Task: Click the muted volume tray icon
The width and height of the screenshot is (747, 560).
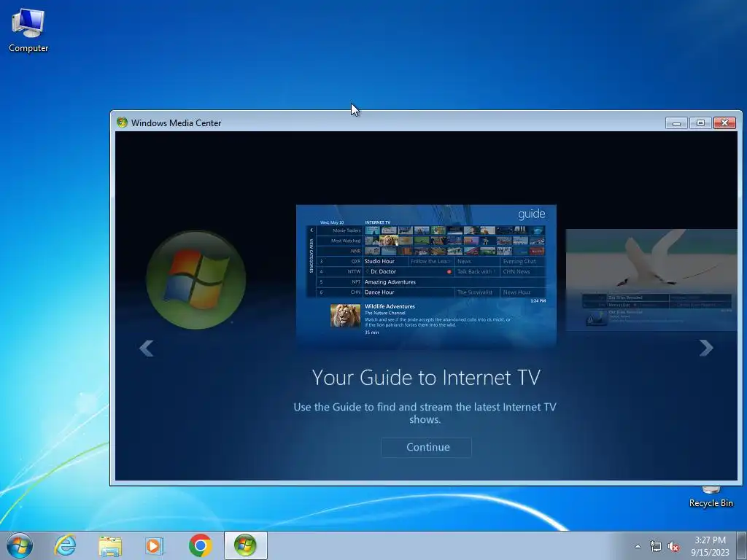Action: [x=673, y=546]
